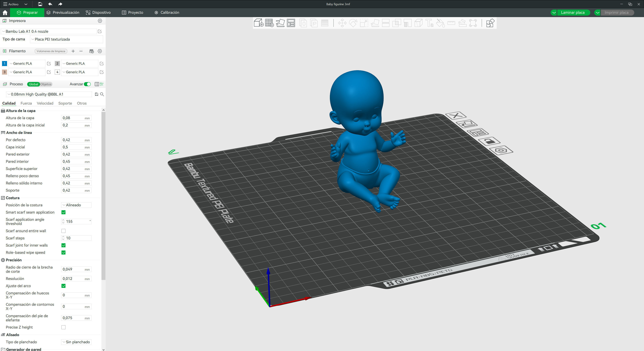The height and width of the screenshot is (351, 644).
Task: Open the Archivo menu dropdown arrow
Action: [26, 4]
